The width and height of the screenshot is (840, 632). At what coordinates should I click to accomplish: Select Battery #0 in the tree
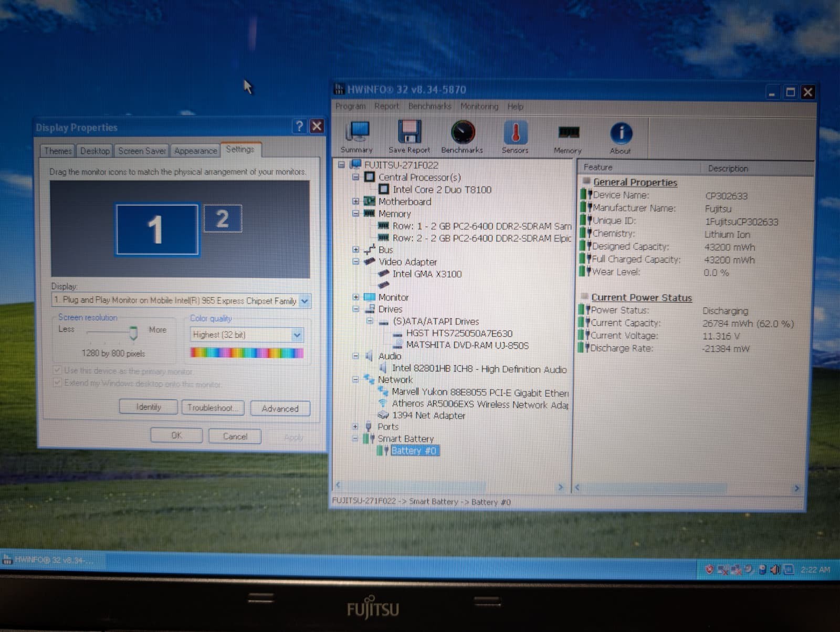coord(414,451)
